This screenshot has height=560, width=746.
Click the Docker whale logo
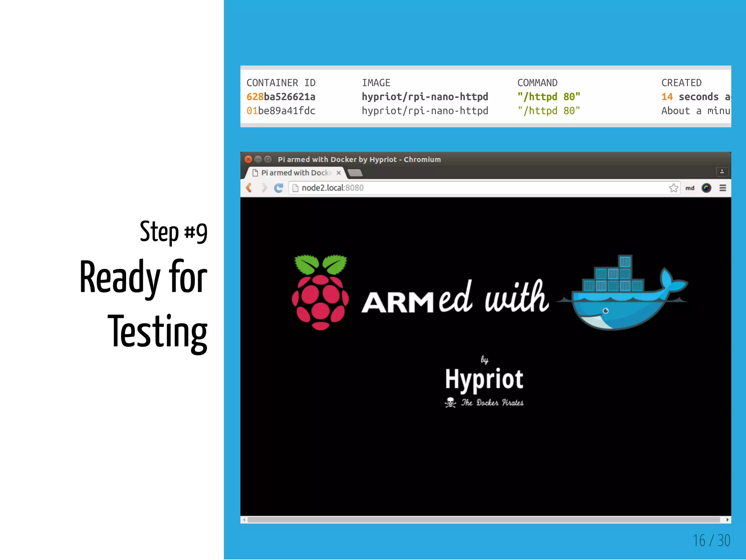tap(623, 292)
